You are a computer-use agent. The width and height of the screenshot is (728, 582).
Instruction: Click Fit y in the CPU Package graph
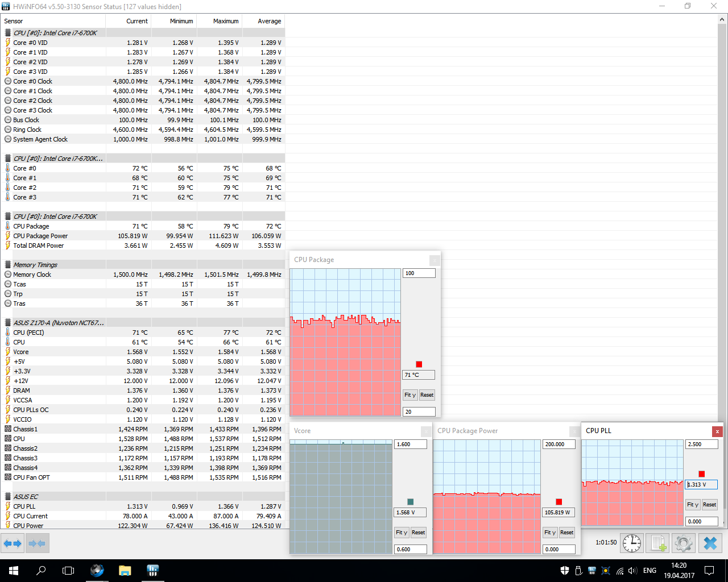click(x=410, y=395)
